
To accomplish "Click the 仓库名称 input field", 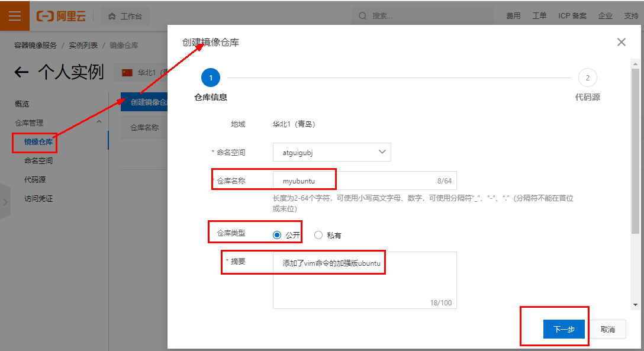I will tap(365, 181).
